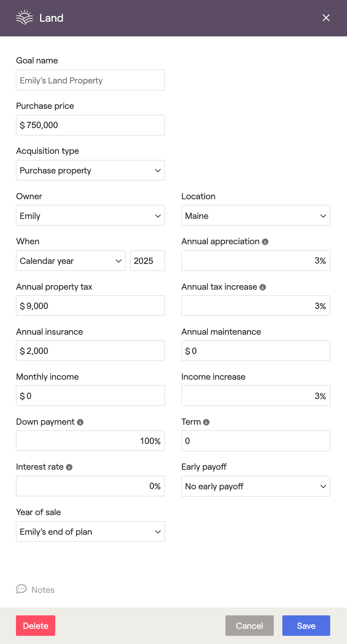
Task: Expand the Owner dropdown showing Emily
Action: click(90, 216)
